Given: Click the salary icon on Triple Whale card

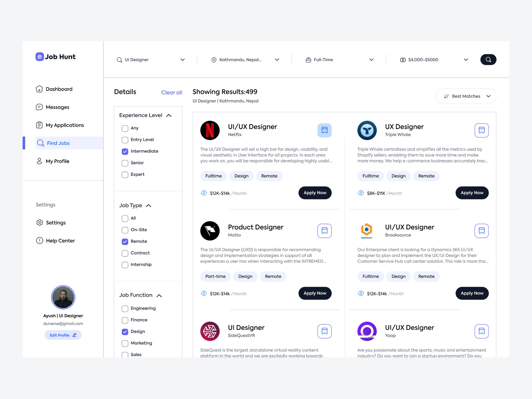Looking at the screenshot, I should point(361,193).
